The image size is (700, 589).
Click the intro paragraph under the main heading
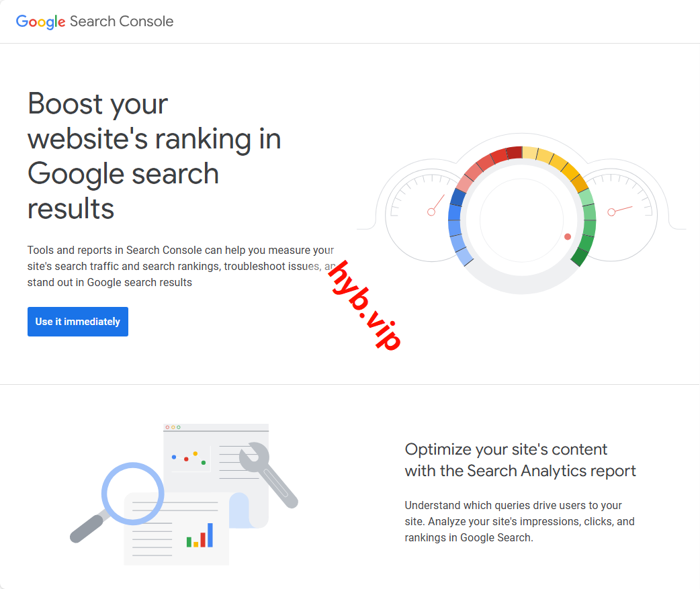point(181,266)
